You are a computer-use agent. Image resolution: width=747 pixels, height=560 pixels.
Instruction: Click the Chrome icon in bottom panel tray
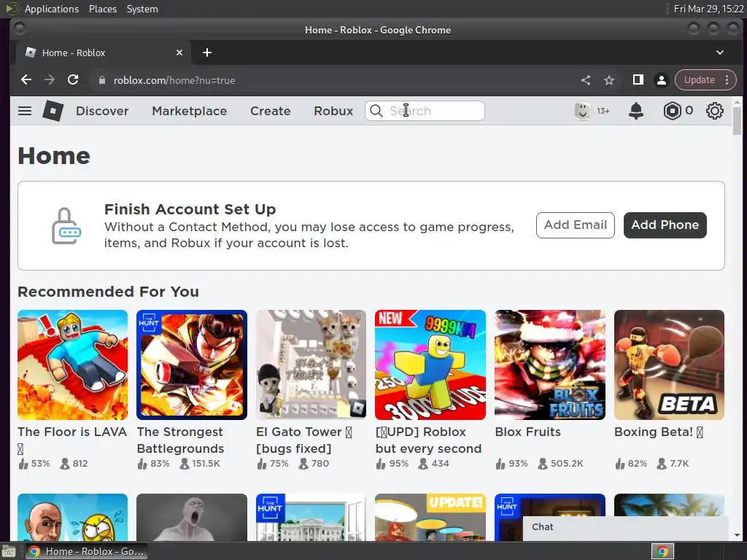pyautogui.click(x=662, y=551)
